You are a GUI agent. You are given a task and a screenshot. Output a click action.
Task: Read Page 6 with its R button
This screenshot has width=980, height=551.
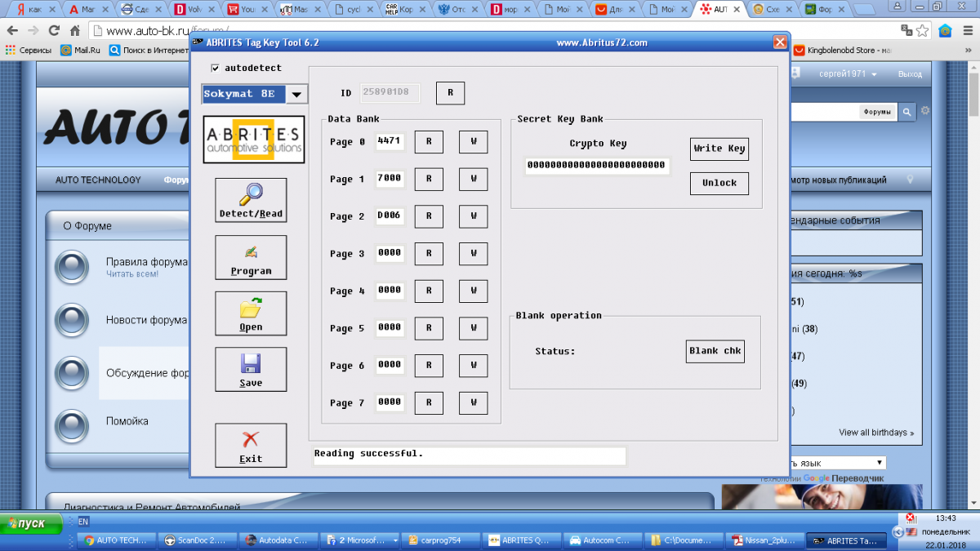(x=429, y=366)
